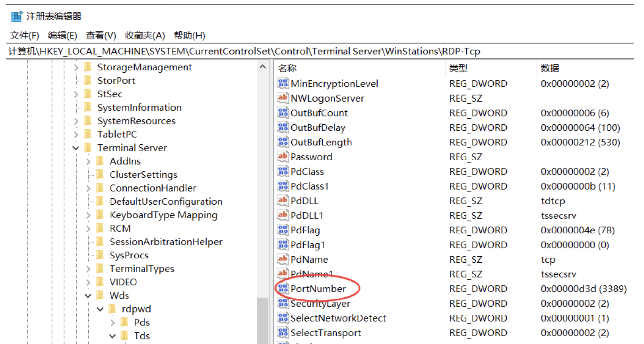The height and width of the screenshot is (344, 644).
Task: Click the PdName string value icon
Action: pyautogui.click(x=283, y=259)
